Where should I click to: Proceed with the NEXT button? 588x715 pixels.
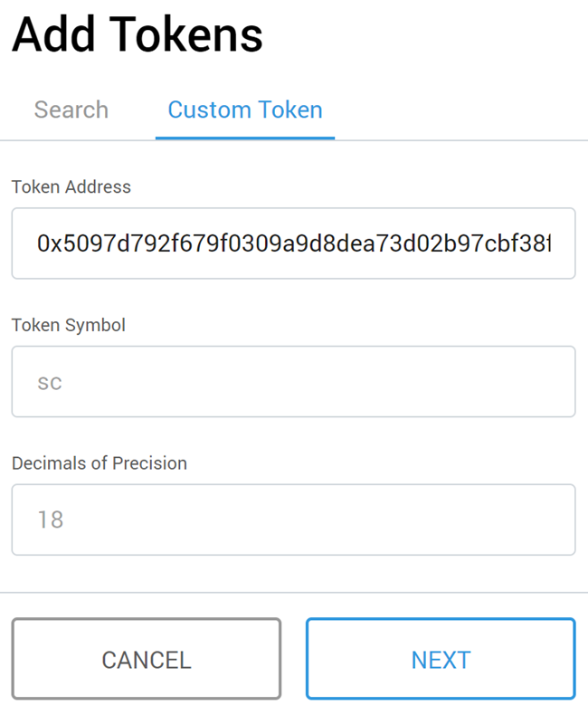click(x=441, y=659)
